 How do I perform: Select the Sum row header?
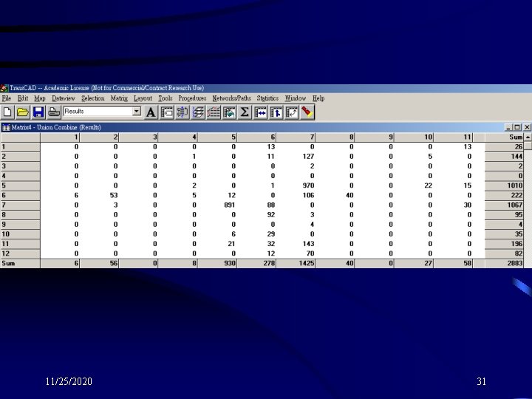20,263
